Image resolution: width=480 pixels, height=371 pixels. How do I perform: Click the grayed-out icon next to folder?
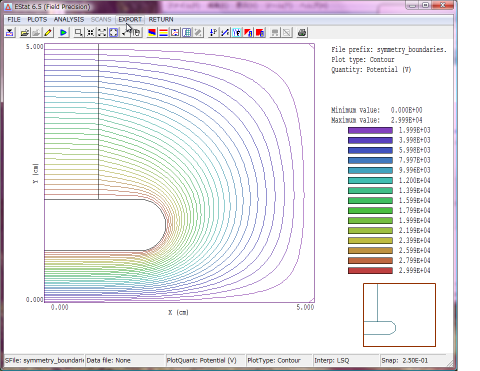pos(36,33)
